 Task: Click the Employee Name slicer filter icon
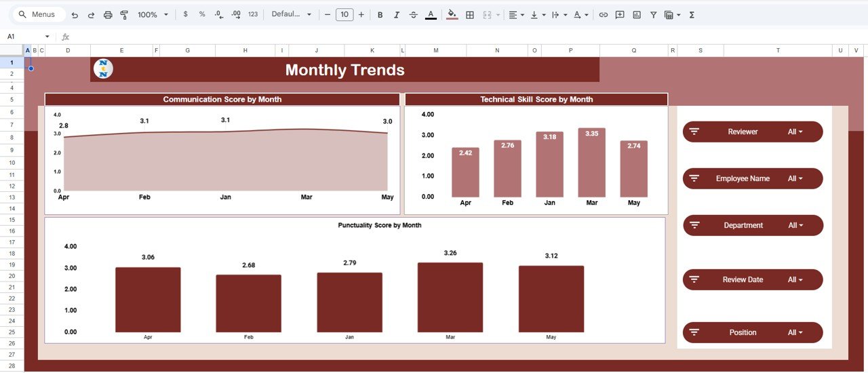694,178
